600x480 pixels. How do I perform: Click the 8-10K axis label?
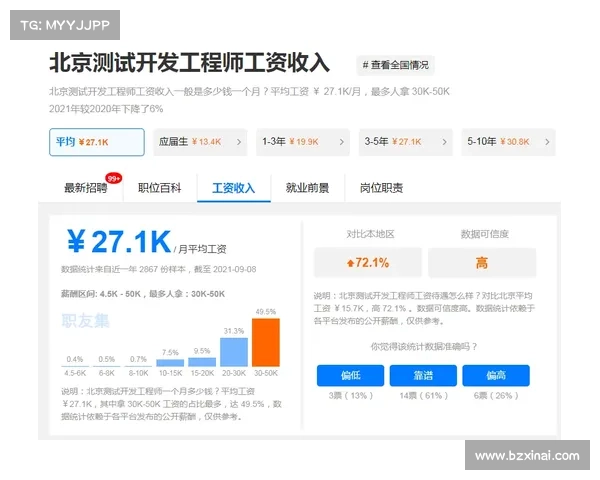(x=139, y=373)
